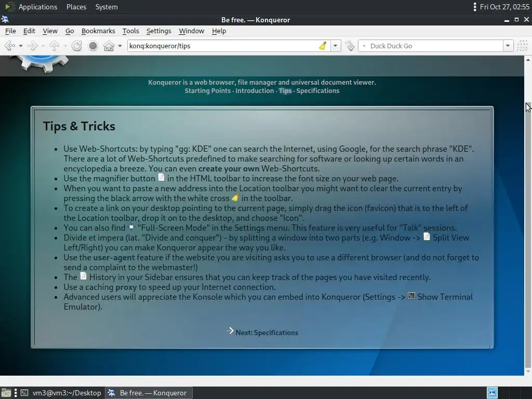Open the Window menu

click(x=191, y=31)
